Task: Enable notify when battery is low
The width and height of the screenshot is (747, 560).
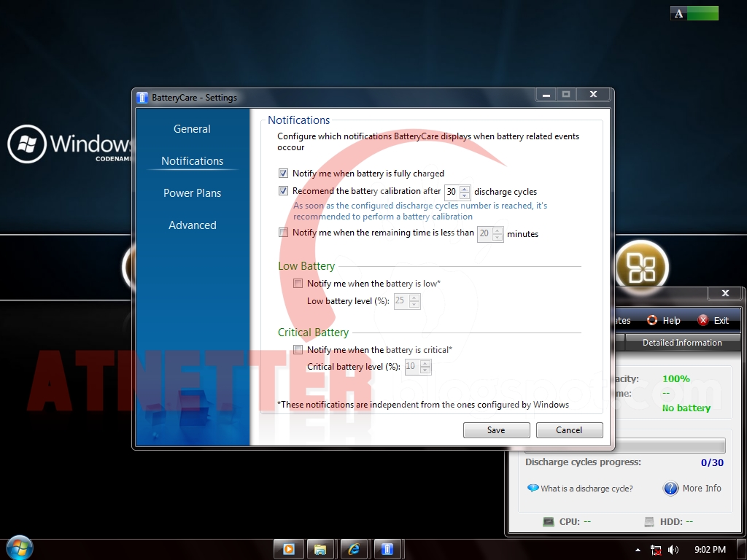Action: pyautogui.click(x=298, y=284)
